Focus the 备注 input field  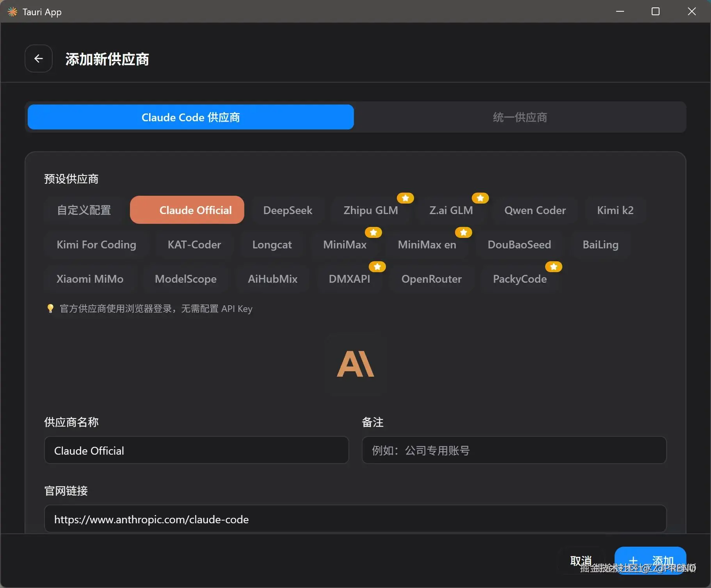pyautogui.click(x=514, y=450)
